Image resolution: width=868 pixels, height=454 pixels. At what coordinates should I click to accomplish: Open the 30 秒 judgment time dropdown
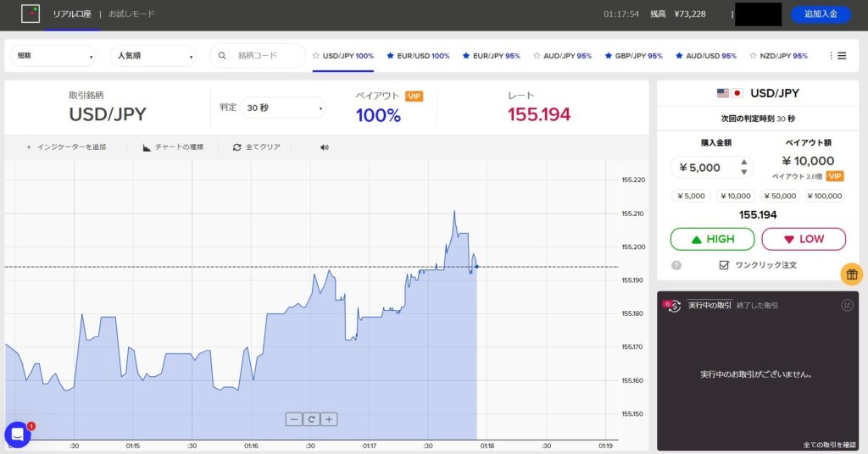click(x=282, y=108)
